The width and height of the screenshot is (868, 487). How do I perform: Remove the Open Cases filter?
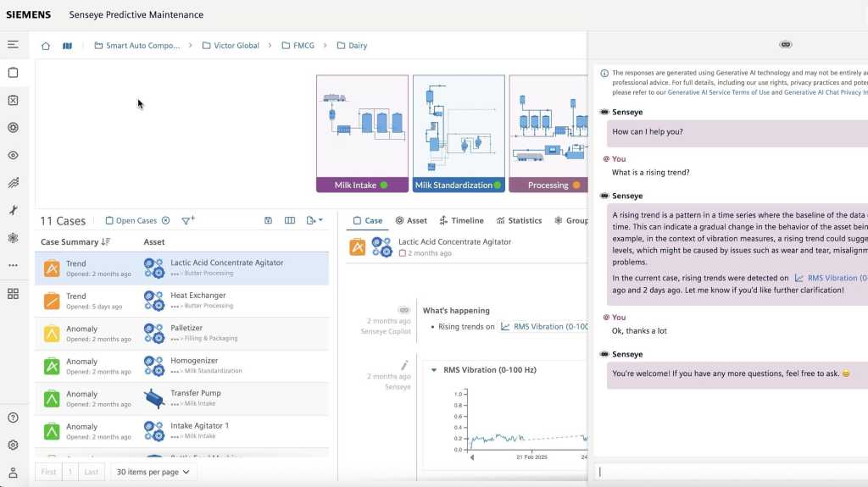click(x=165, y=221)
